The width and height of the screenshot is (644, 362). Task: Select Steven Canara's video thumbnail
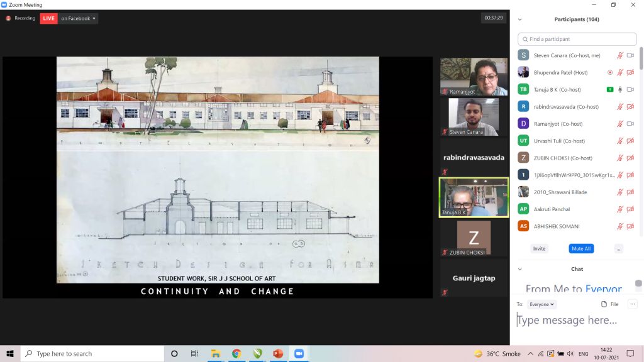pos(474,117)
